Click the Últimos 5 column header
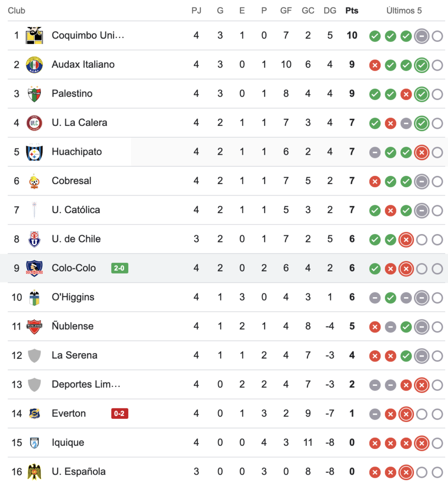The width and height of the screenshot is (448, 483). (404, 10)
